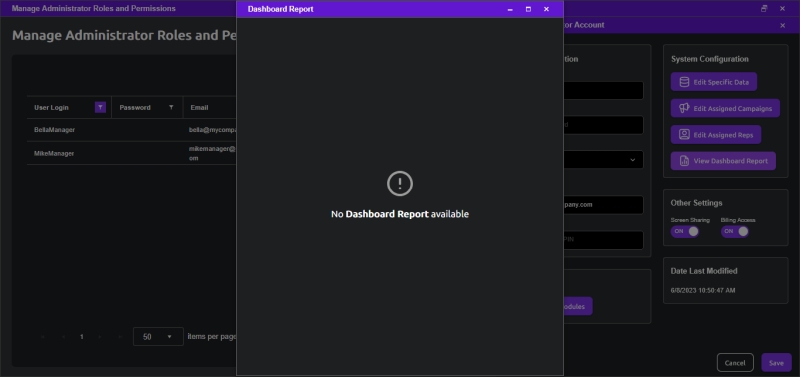The image size is (800, 377).
Task: Open the Password column filter
Action: click(171, 107)
